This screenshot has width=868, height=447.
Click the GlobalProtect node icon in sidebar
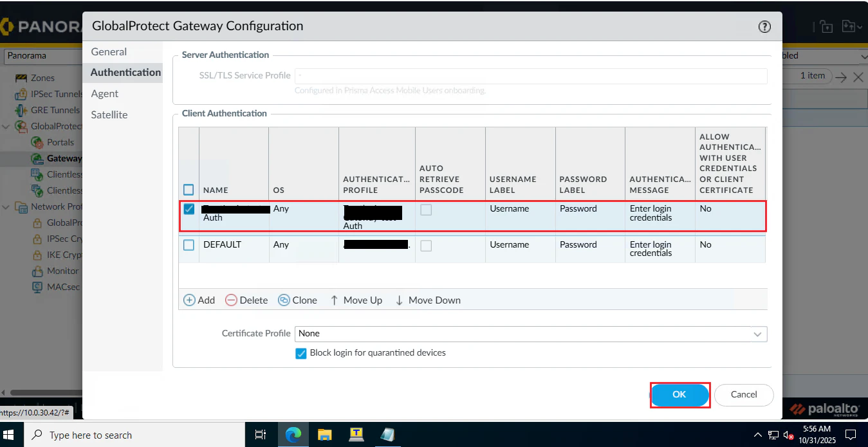pos(21,126)
